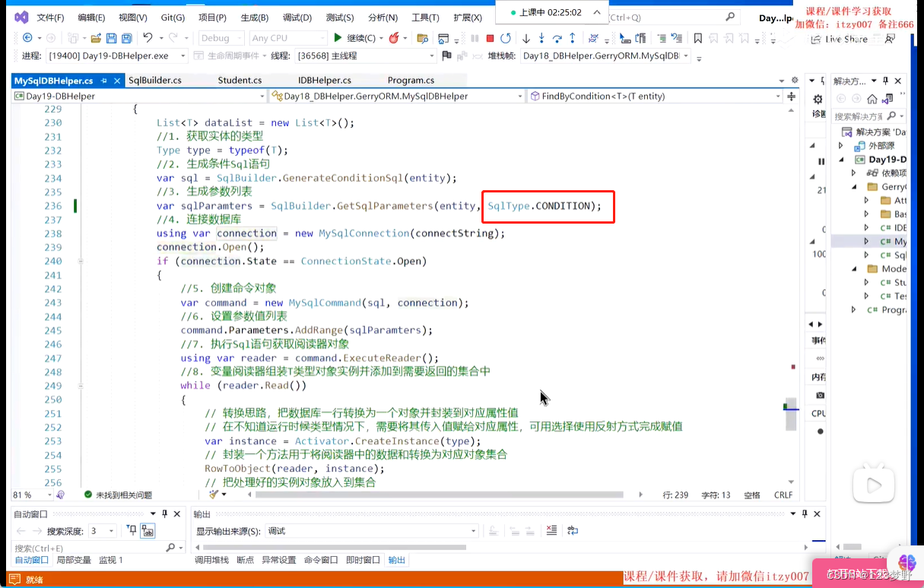The height and width of the screenshot is (588, 924).
Task: Open the stack frame dropdown
Action: pos(605,56)
